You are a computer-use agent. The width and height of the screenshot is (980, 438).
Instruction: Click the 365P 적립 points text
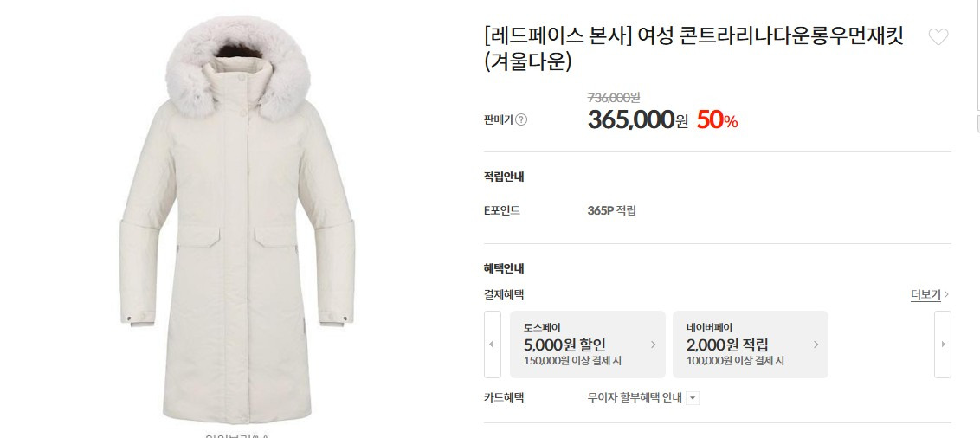[x=611, y=210]
